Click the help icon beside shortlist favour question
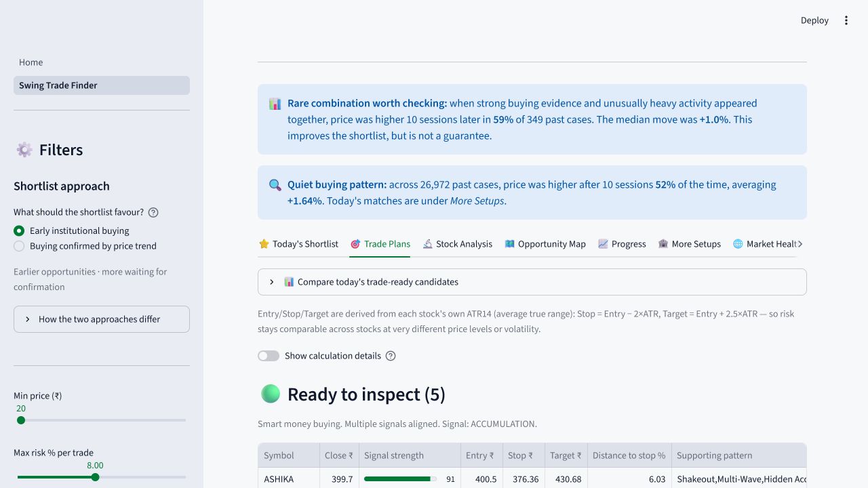Screen dimensions: 868x488 (153, 212)
